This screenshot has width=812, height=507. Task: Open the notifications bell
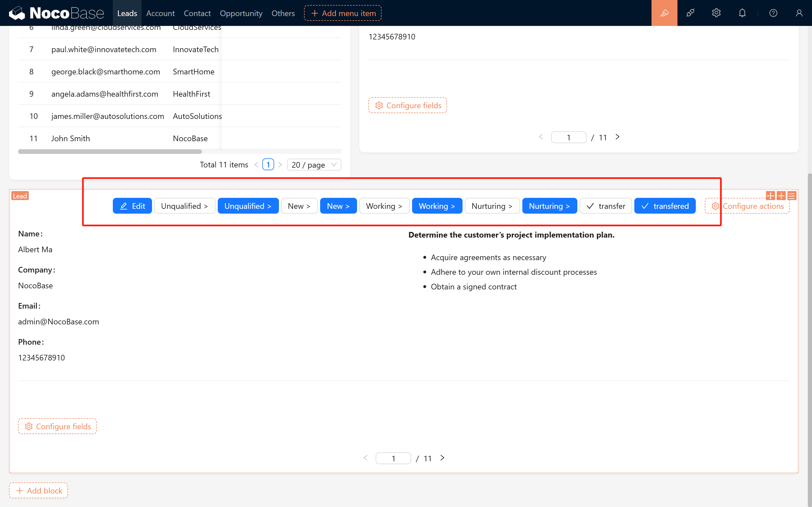pyautogui.click(x=742, y=13)
